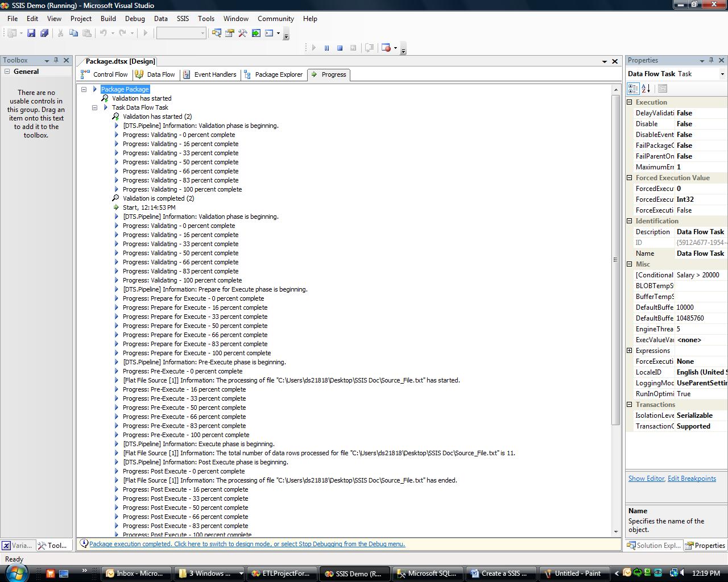The height and width of the screenshot is (582, 728).
Task: Click the Package execution completed link
Action: pyautogui.click(x=247, y=544)
